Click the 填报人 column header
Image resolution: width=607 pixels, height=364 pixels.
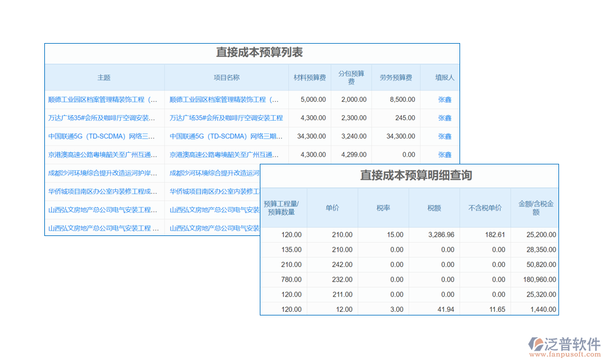(444, 78)
